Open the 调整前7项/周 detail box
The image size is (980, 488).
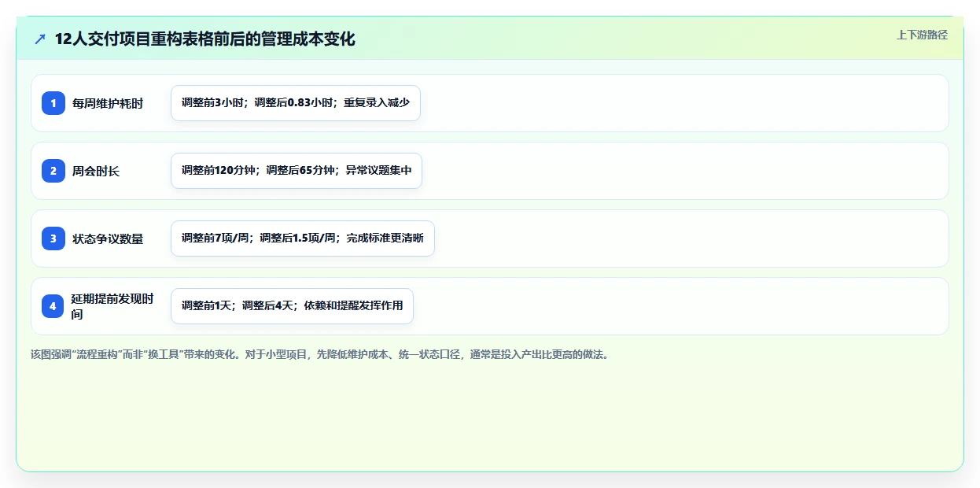point(303,238)
